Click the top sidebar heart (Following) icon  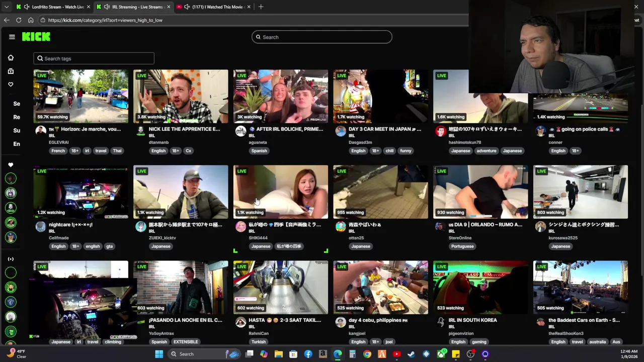pos(11,84)
